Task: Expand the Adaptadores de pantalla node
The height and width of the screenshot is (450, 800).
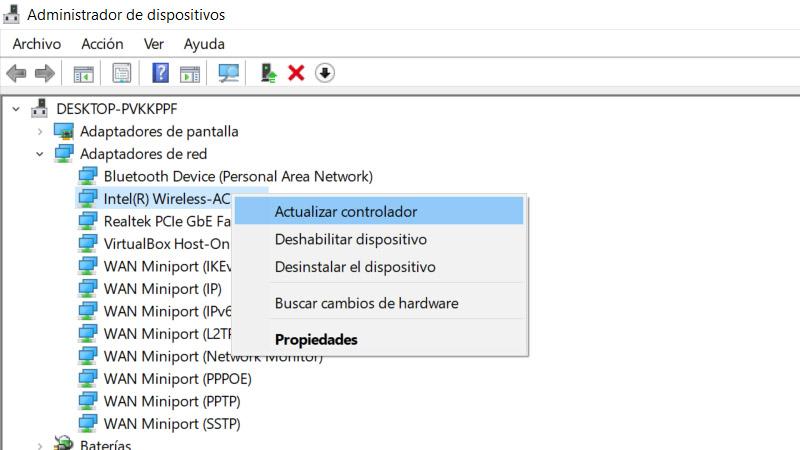Action: [40, 131]
